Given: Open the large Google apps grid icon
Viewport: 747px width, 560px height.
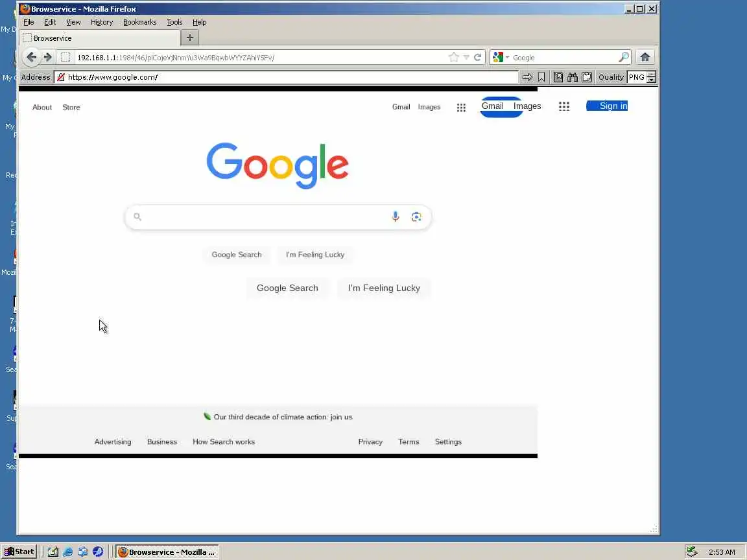Looking at the screenshot, I should [564, 106].
